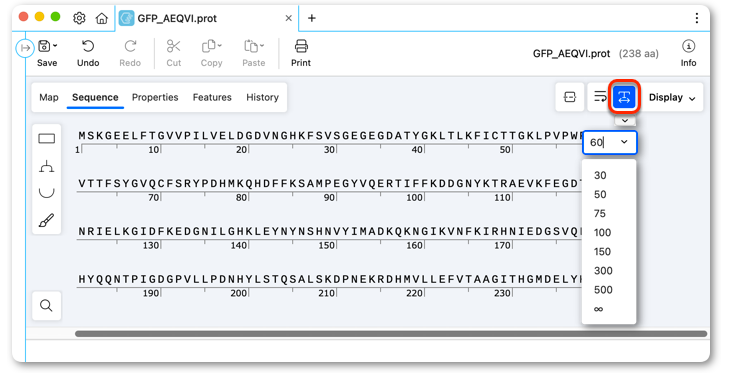Select the infinity option in list

pyautogui.click(x=599, y=309)
